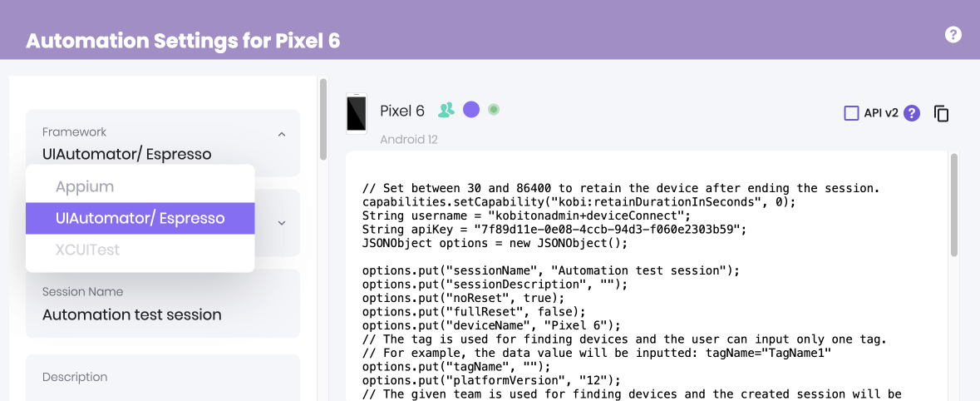Screen dimensions: 980x401
Task: Enable the API v2 checkbox
Action: [x=851, y=113]
